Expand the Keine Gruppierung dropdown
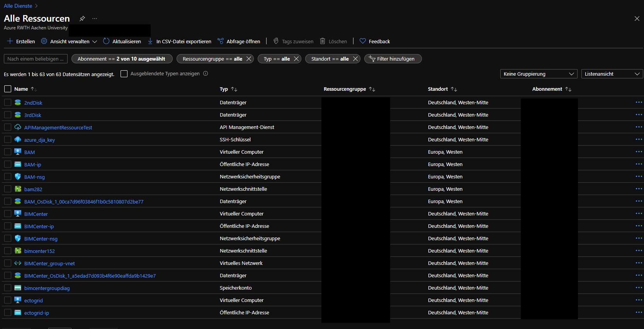This screenshot has height=329, width=644. coord(539,74)
